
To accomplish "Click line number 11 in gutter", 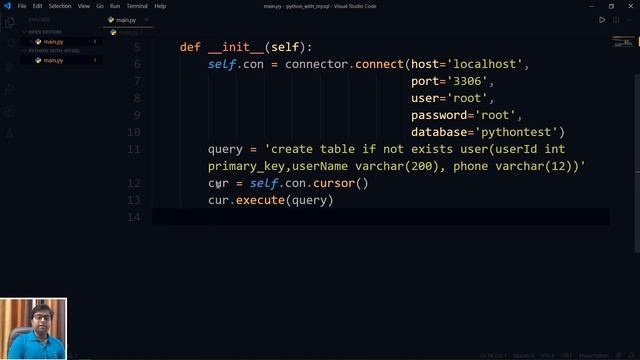I will coord(134,149).
